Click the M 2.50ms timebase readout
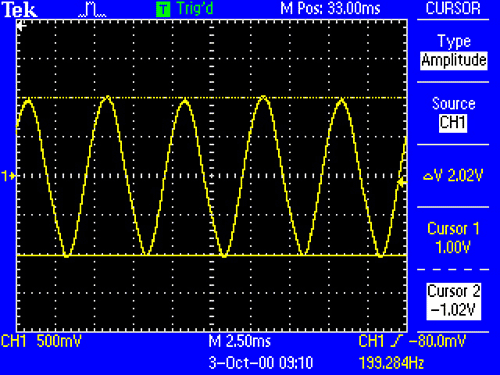The image size is (500, 375). pos(239,341)
